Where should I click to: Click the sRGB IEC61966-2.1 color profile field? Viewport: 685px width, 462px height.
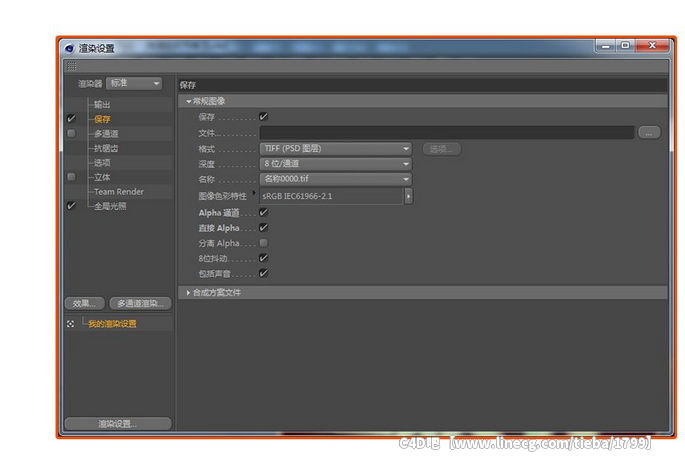point(331,196)
